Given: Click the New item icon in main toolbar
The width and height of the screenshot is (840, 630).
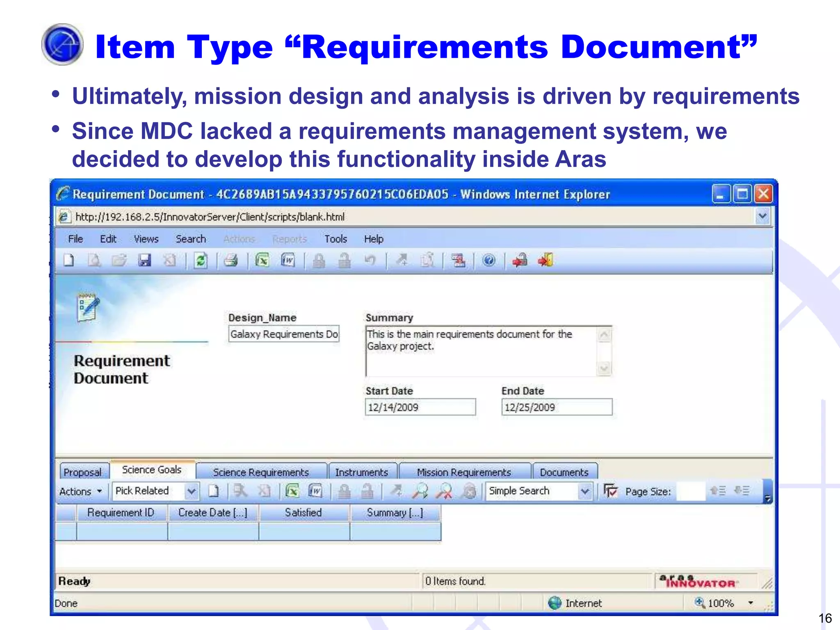Looking at the screenshot, I should point(69,260).
